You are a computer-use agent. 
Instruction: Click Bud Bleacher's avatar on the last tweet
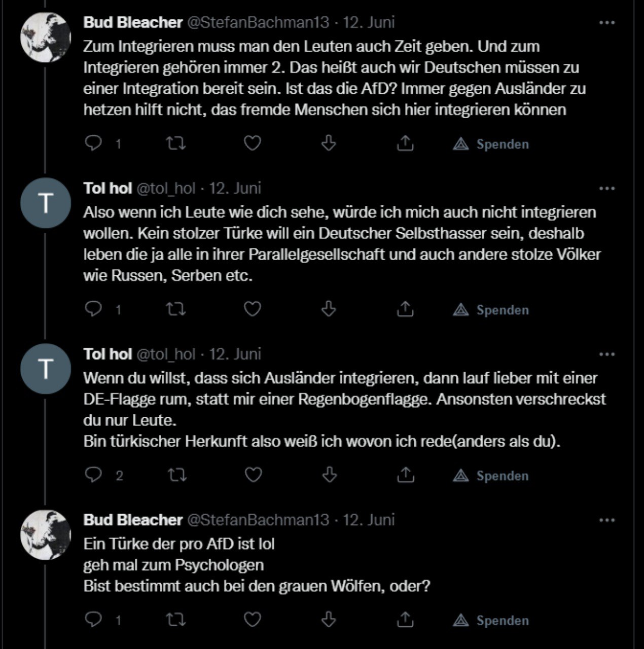pyautogui.click(x=46, y=534)
